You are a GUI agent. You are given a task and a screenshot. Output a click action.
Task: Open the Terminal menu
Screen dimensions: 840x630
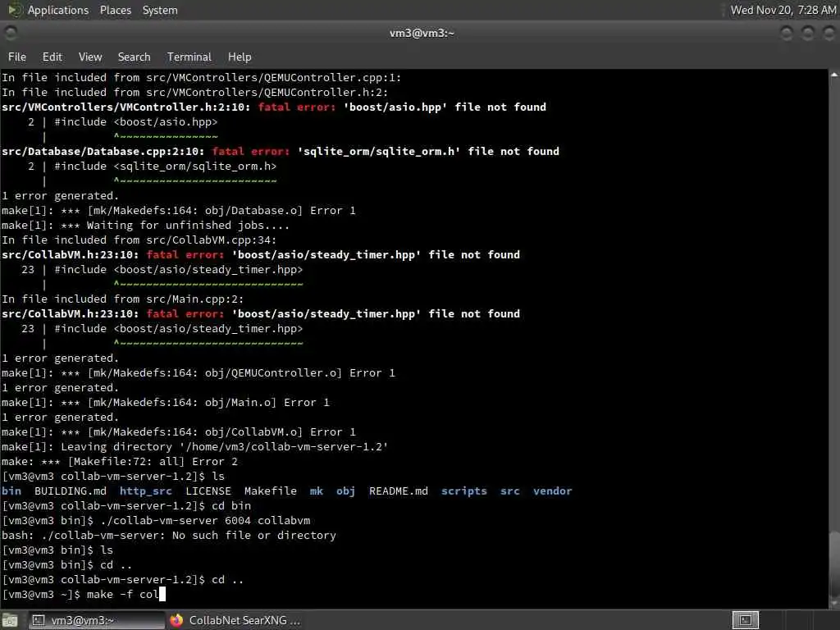[189, 57]
